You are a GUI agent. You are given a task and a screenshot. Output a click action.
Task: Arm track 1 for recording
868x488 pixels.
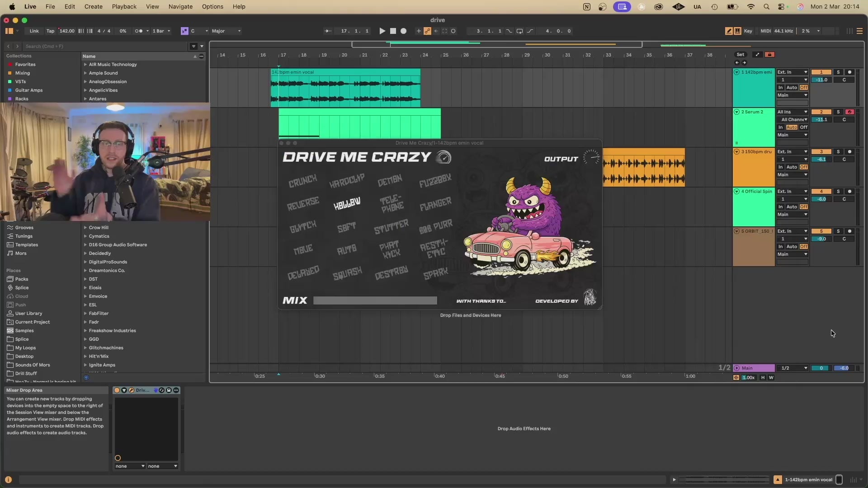coord(849,72)
